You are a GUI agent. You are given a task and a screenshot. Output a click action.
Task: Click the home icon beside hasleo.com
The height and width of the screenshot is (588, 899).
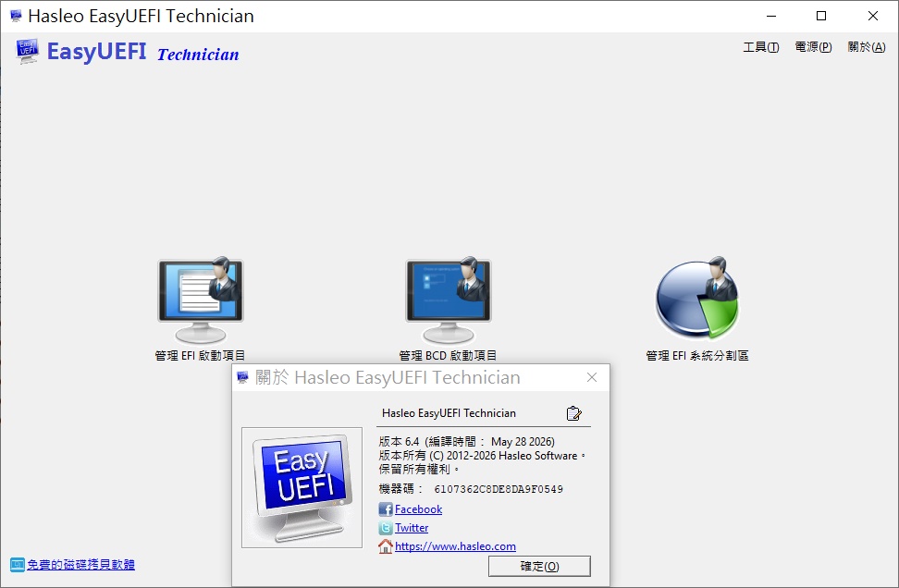coord(386,546)
